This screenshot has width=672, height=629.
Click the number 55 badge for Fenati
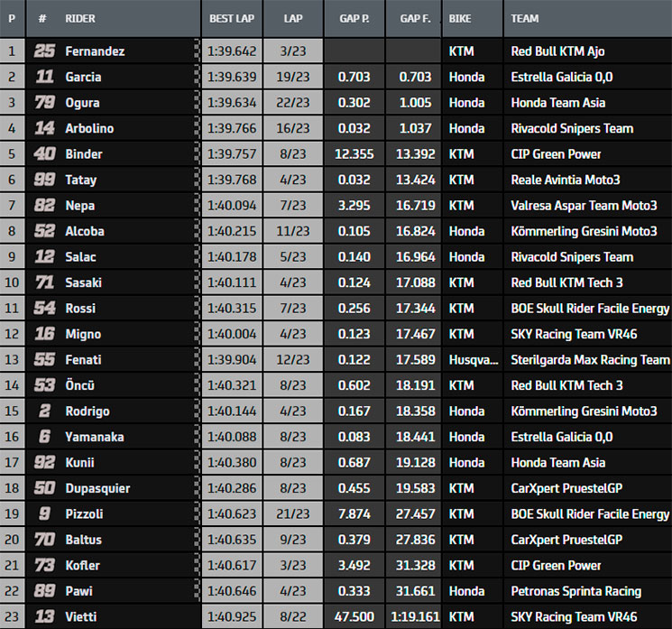[44, 360]
